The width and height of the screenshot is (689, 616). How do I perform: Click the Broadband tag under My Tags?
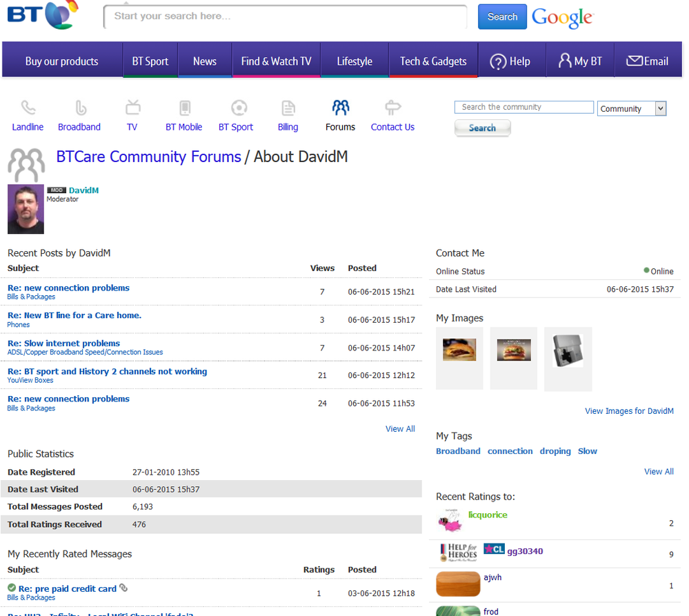click(x=458, y=451)
